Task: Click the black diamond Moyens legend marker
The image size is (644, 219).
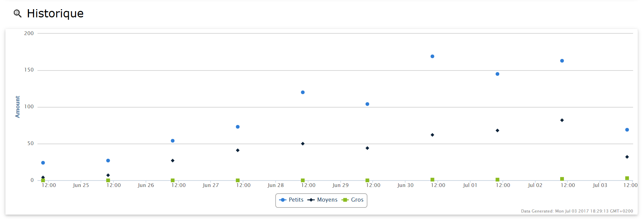Action: tap(311, 200)
